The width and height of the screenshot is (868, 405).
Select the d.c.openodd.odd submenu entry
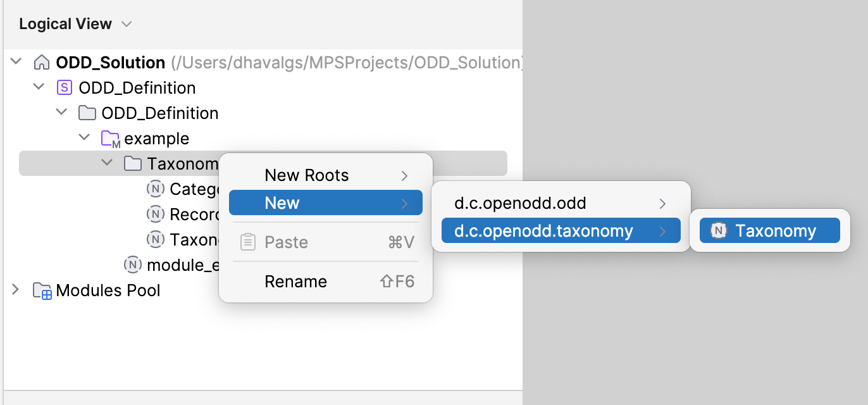[520, 203]
